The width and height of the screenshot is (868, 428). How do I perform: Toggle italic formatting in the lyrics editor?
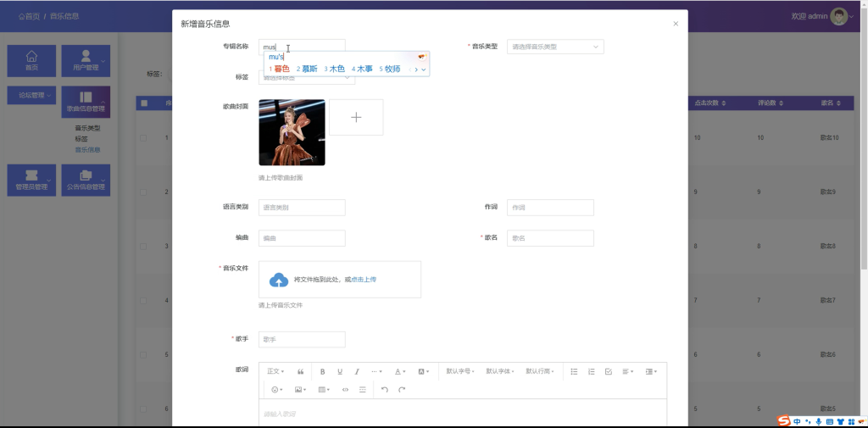click(357, 371)
